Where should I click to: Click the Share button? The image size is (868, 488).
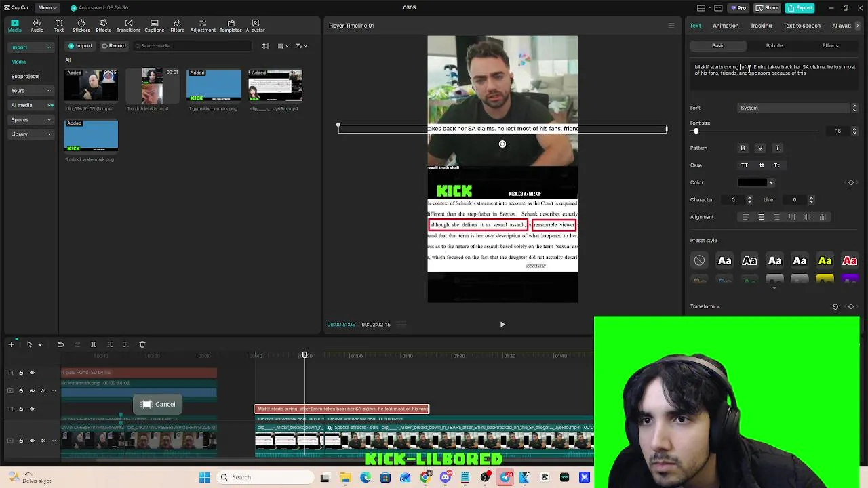[768, 8]
